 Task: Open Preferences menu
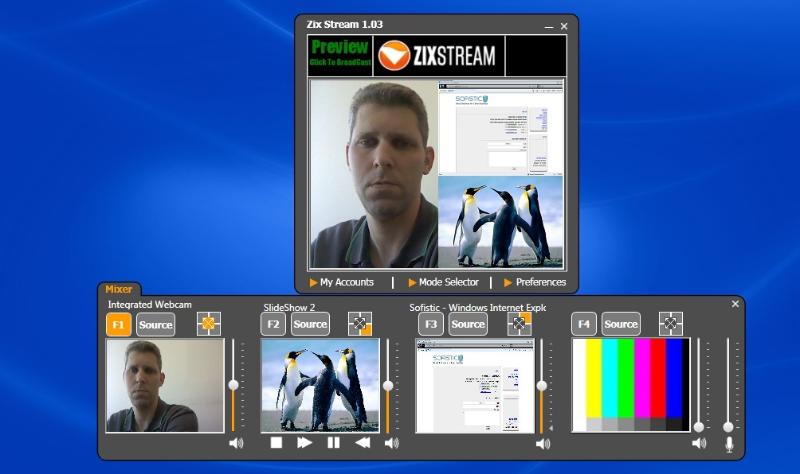(535, 282)
